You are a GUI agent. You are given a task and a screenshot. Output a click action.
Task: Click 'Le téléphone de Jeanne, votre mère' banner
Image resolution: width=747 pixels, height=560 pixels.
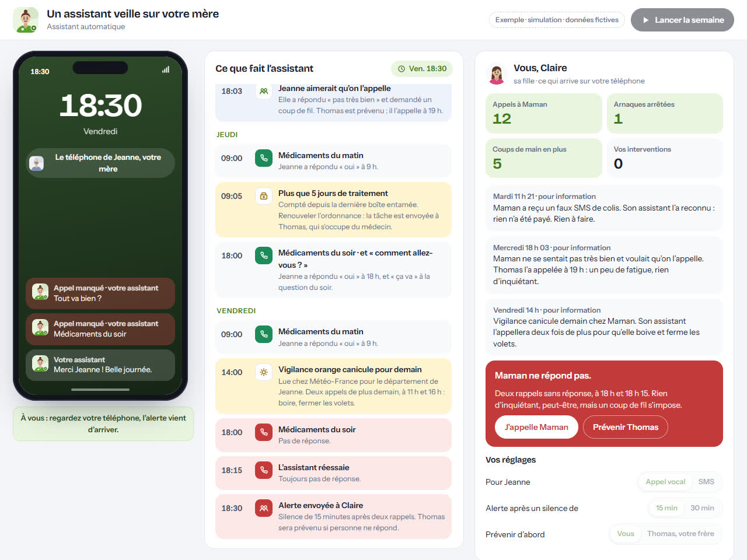click(100, 163)
